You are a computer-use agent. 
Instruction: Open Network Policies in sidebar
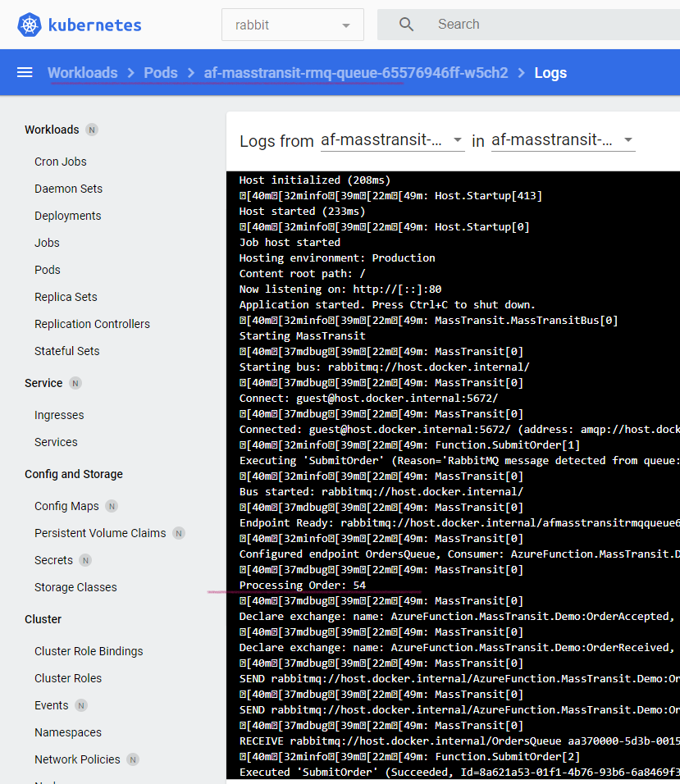77,759
